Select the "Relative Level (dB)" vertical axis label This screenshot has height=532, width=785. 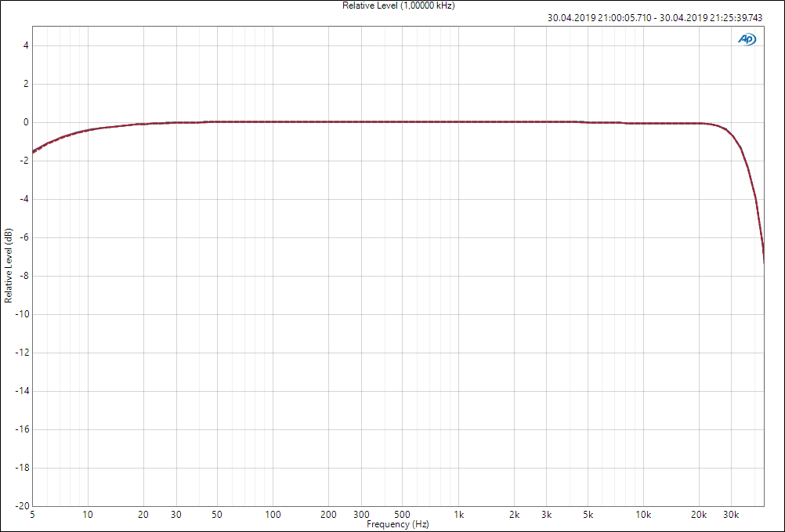[8, 266]
